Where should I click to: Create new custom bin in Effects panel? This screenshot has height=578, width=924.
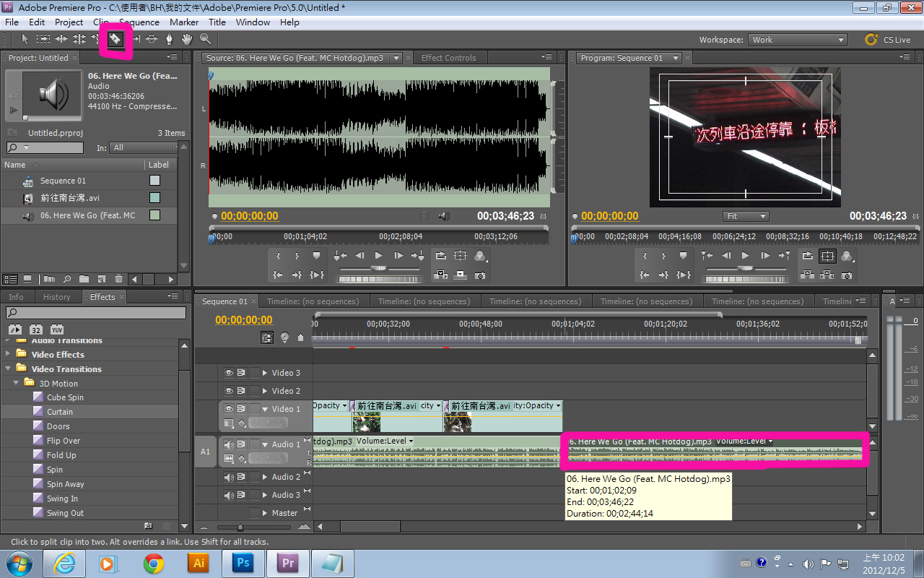148,526
